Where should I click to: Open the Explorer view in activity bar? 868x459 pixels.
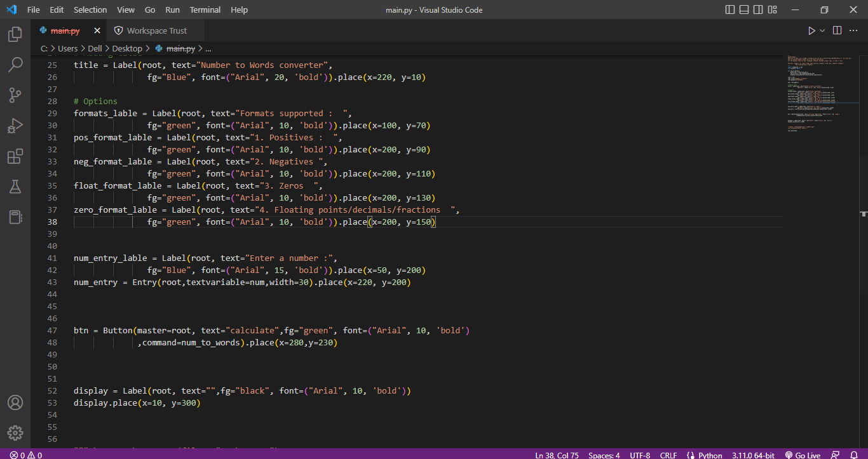(x=15, y=34)
